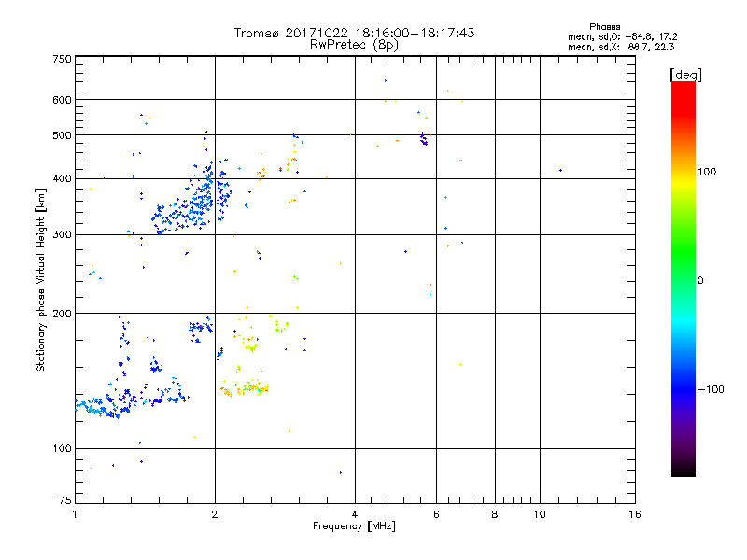The image size is (747, 560).
Task: Click the plot title 'Tromsø 20171022 18:16:00-18:17:43'
Action: 354,33
